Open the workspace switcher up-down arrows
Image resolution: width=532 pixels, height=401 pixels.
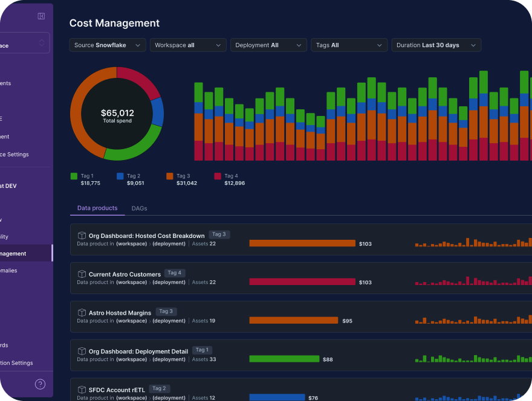coord(42,43)
